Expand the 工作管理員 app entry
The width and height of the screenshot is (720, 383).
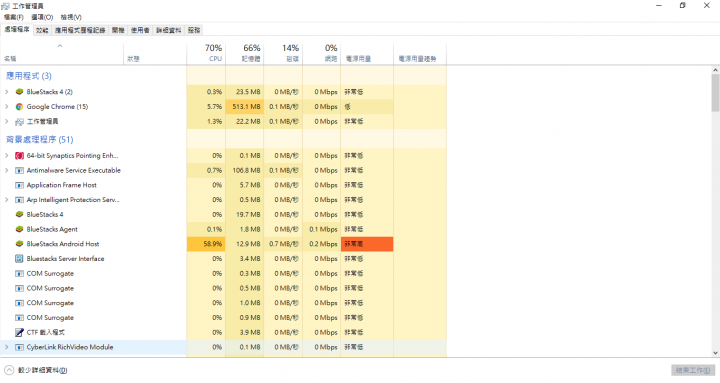click(x=6, y=122)
